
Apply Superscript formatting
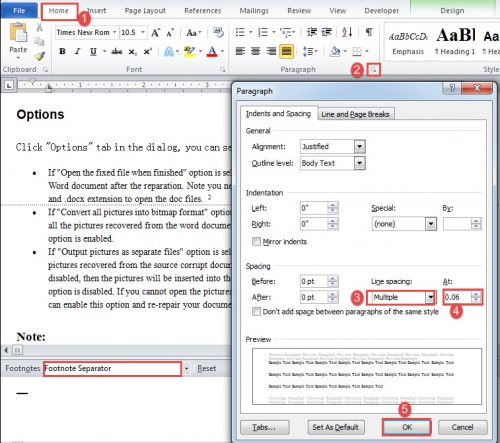[147, 51]
